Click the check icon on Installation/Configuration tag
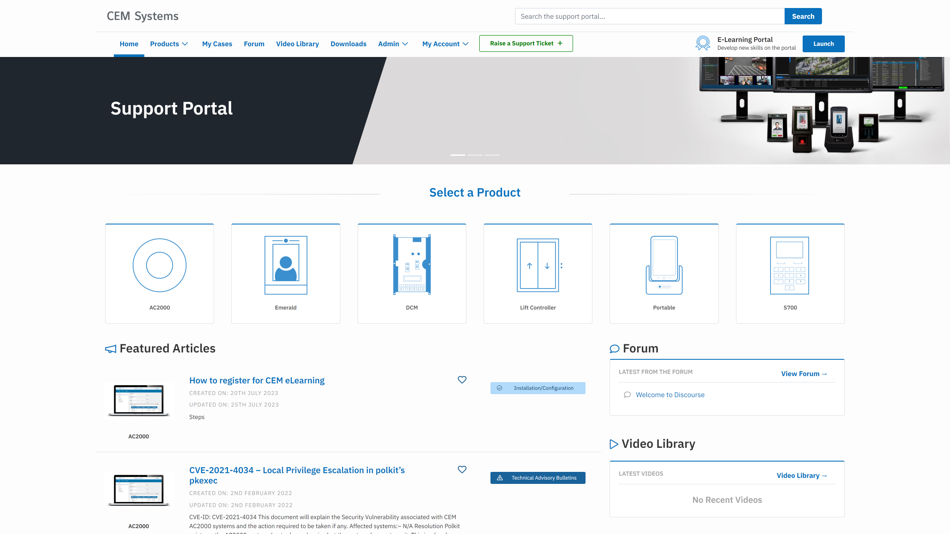This screenshot has height=534, width=950. [x=500, y=388]
